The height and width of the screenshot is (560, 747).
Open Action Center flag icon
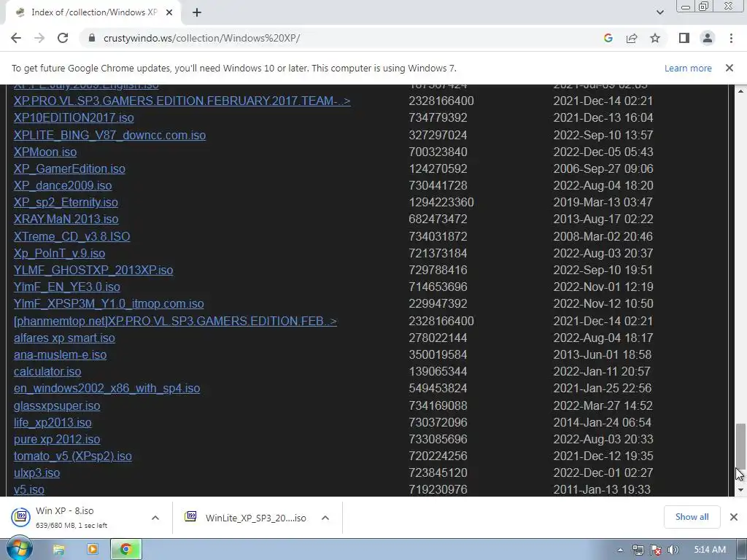point(656,550)
